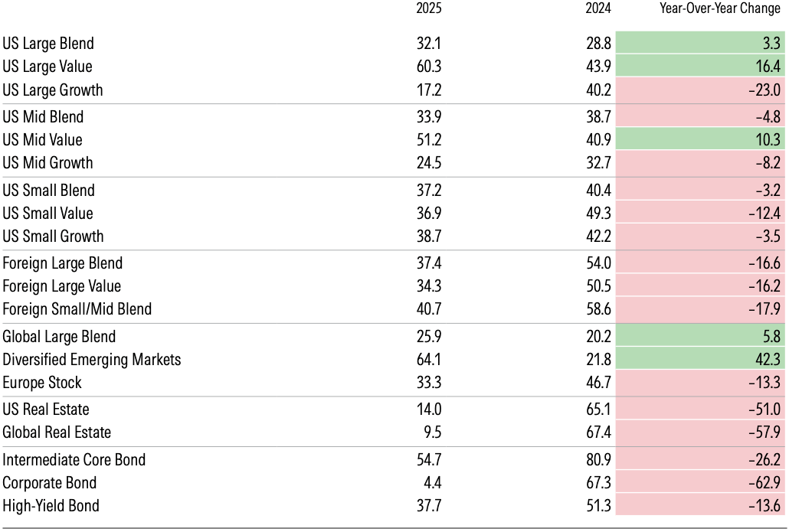Viewport: 789px width, 532px height.
Task: Click the 2024 value 80.9
Action: tap(598, 460)
